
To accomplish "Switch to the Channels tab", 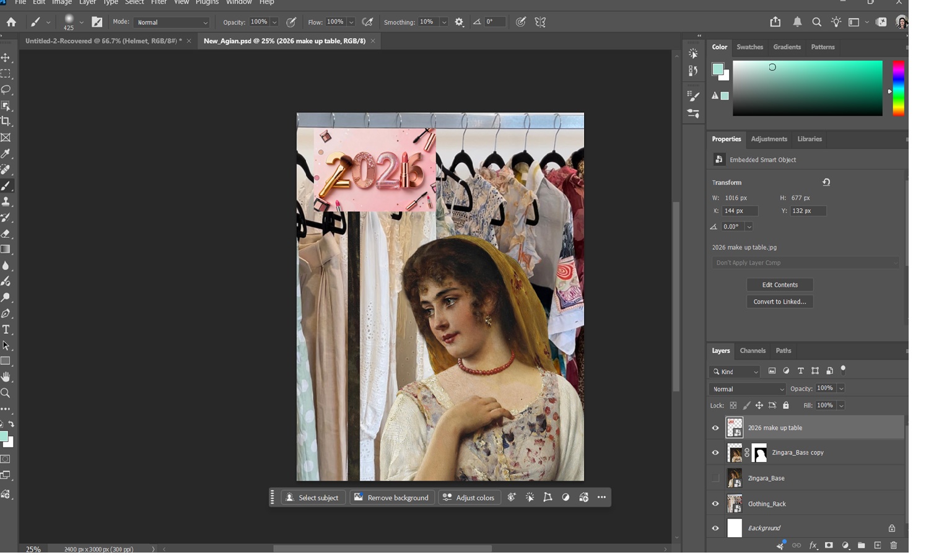I will point(753,351).
